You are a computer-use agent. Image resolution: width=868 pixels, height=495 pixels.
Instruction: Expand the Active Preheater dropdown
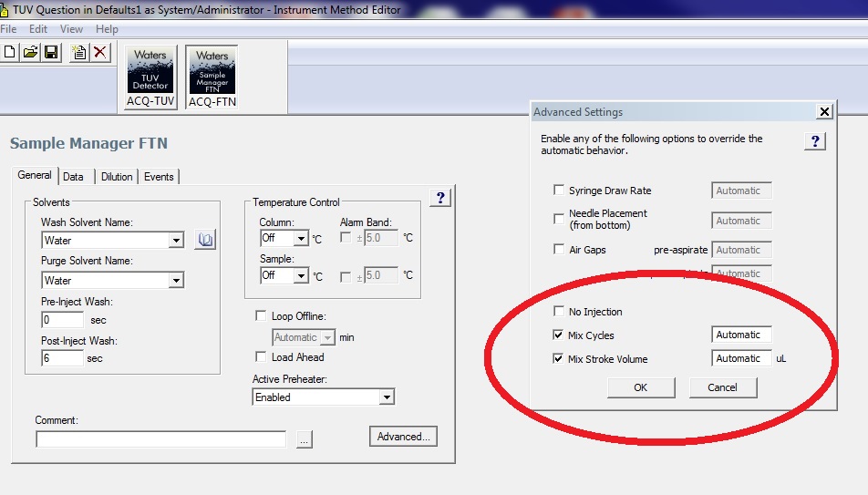pyautogui.click(x=387, y=397)
